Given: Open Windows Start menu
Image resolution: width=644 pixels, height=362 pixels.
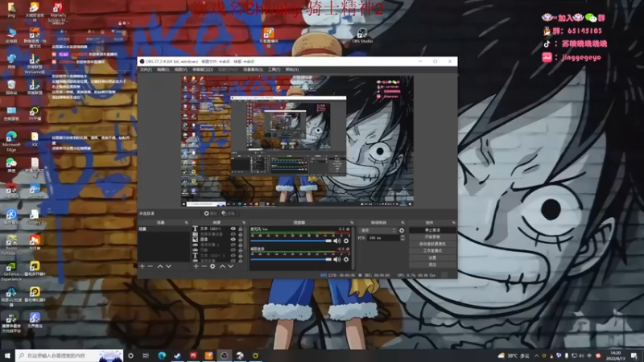Looking at the screenshot, I should coord(7,356).
